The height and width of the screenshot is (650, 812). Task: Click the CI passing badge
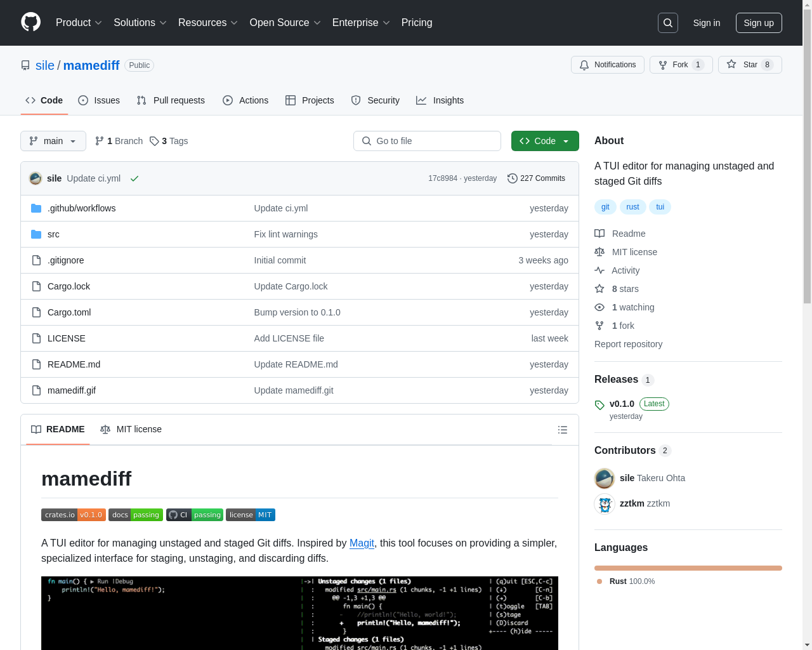point(195,515)
